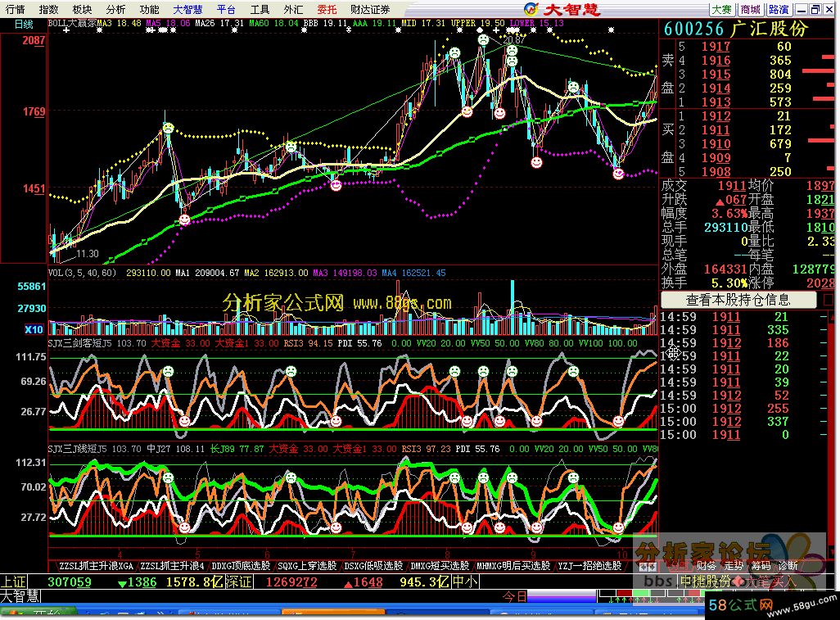Select DDXG顶底选股 tab
This screenshot has height=620, width=840.
click(241, 566)
